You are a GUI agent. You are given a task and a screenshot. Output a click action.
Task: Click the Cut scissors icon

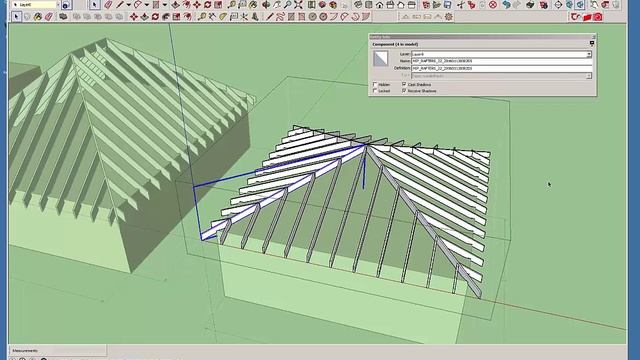[x=461, y=5]
